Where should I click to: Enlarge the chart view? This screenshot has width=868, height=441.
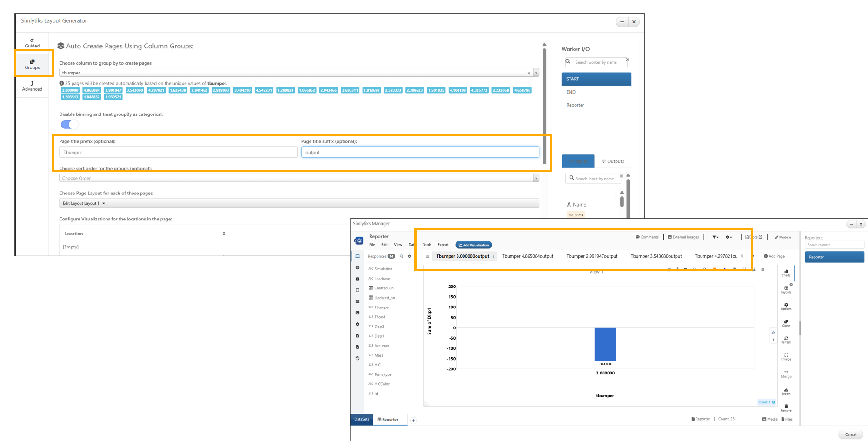(x=786, y=357)
